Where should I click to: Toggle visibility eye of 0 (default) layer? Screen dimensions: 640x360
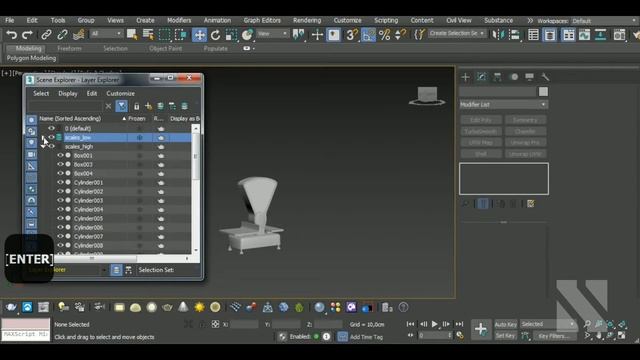tap(51, 128)
